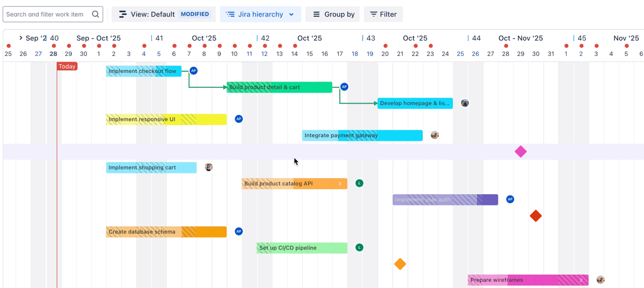The image size is (644, 288).
Task: Click assignee photo next to Implement shopping cart
Action: (209, 167)
